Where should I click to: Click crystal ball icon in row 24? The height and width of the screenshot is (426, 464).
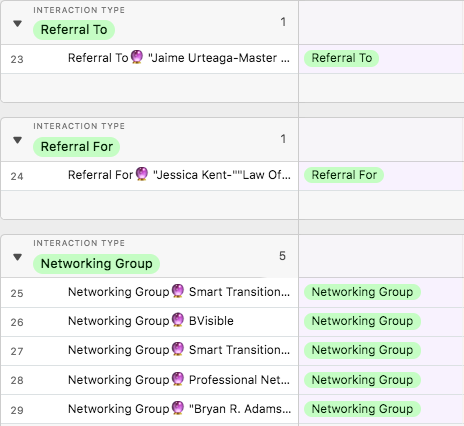coord(142,174)
